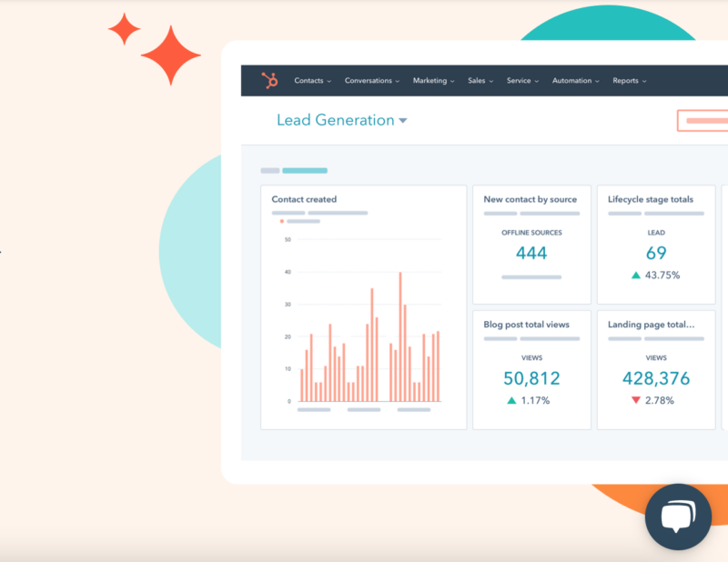The image size is (728, 562).
Task: Expand the Marketing dropdown menu
Action: 433,81
